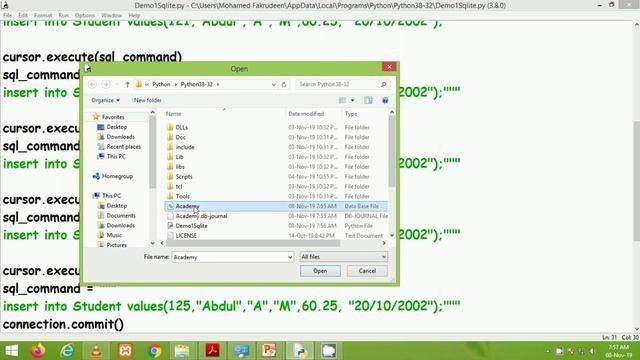Select the tcl folder
The width and height of the screenshot is (640, 360).
tap(179, 186)
